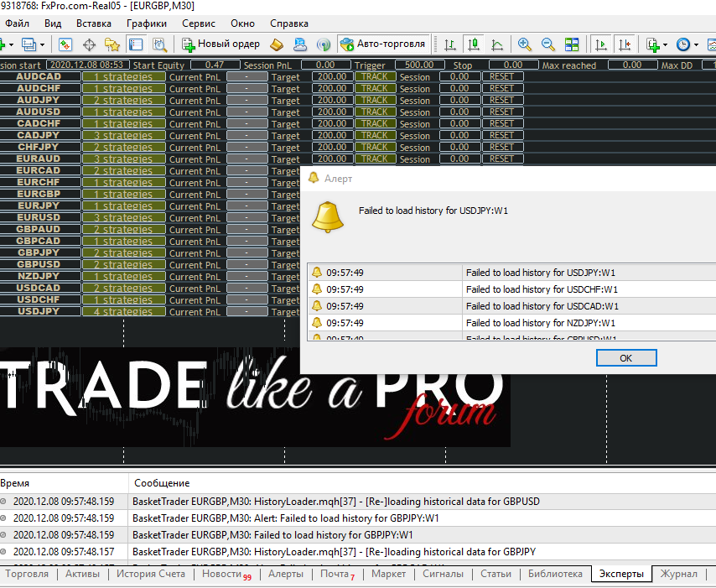Image resolution: width=716 pixels, height=588 pixels.
Task: Open MetaEditor yellow book icon
Action: pos(277,44)
